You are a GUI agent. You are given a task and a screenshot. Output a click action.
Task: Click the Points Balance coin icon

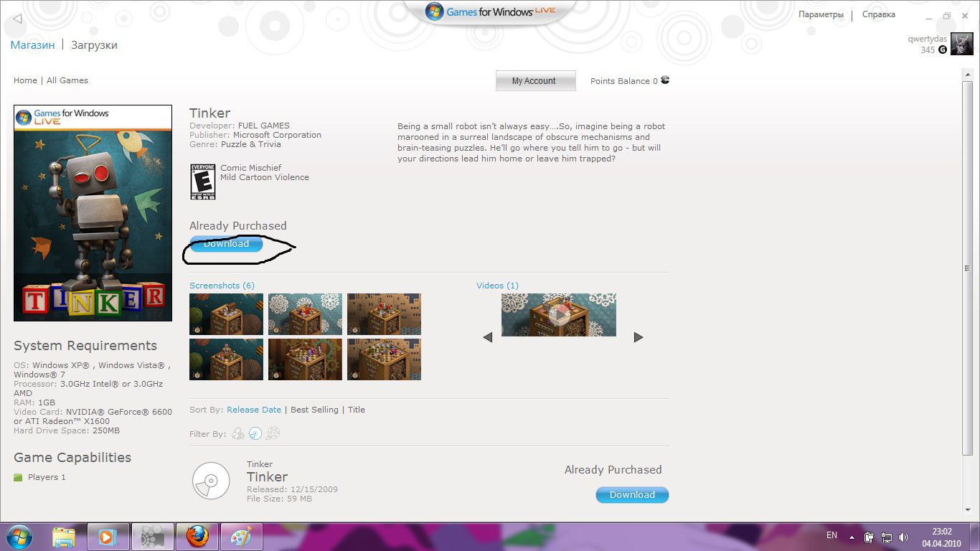coord(665,80)
